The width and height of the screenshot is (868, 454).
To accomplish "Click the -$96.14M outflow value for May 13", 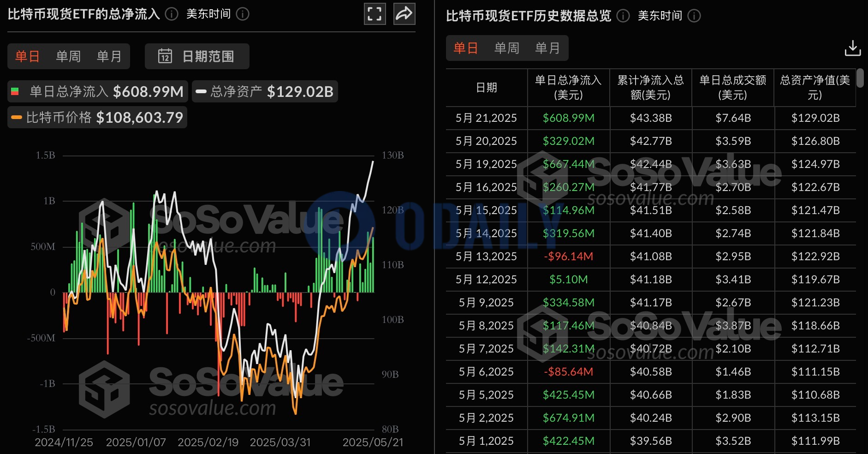I will pos(569,257).
